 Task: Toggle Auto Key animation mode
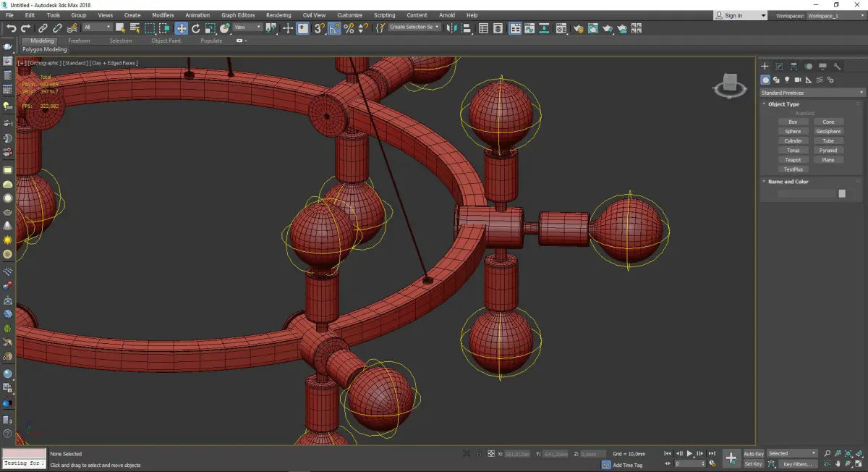753,454
